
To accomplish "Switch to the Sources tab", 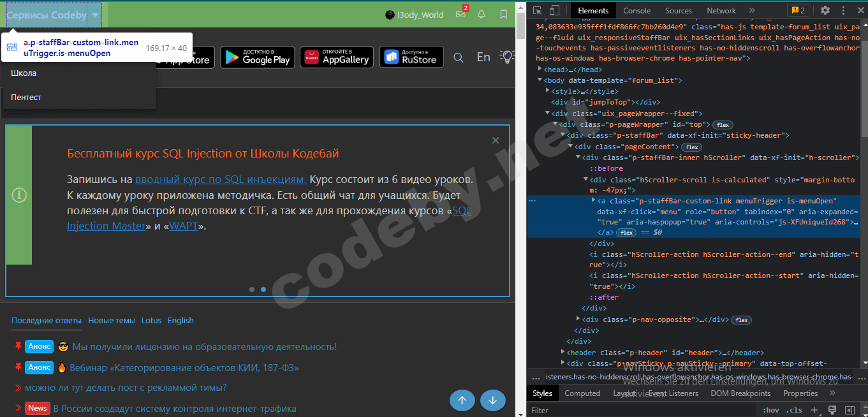I will (x=678, y=10).
